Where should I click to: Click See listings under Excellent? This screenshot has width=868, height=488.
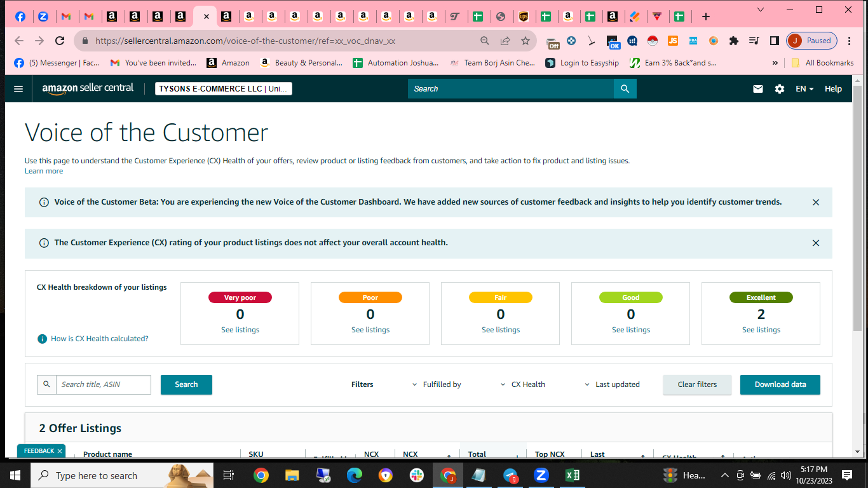tap(761, 330)
